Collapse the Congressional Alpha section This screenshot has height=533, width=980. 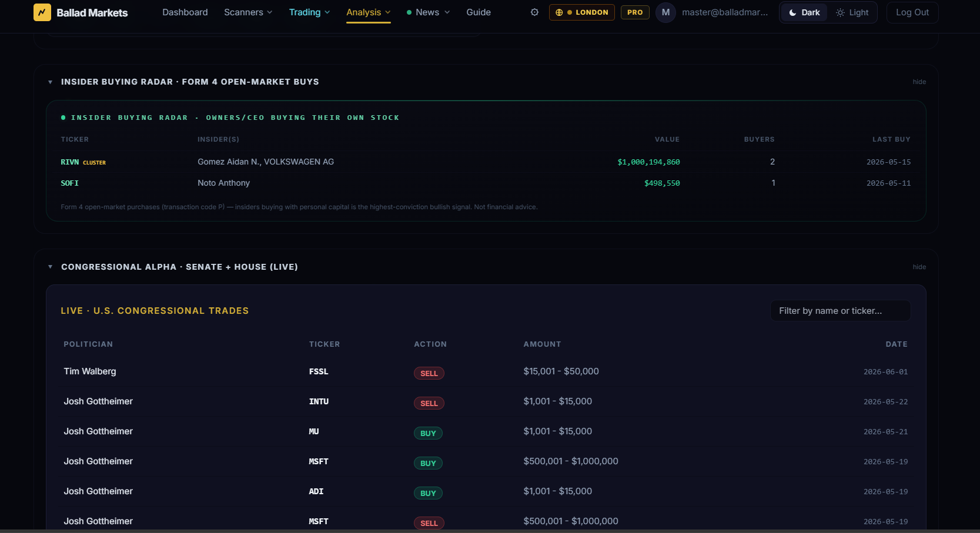(51, 267)
